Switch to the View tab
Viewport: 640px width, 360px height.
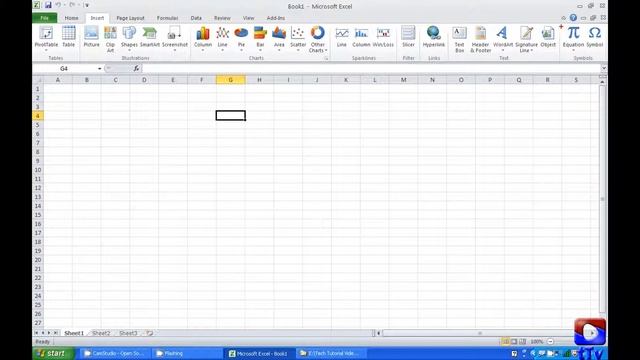[x=248, y=18]
